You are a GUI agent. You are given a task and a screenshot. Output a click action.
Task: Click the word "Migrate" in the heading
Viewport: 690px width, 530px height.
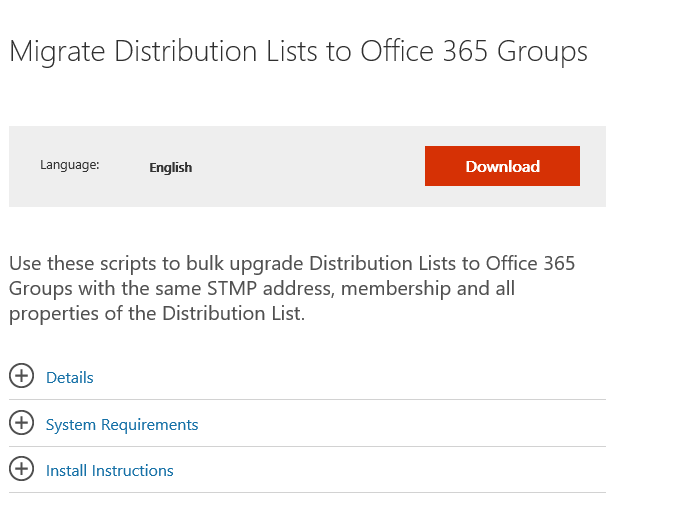55,52
